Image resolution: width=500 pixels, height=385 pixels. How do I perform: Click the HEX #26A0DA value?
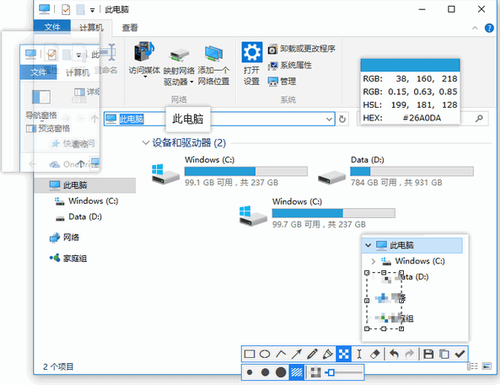coord(422,118)
